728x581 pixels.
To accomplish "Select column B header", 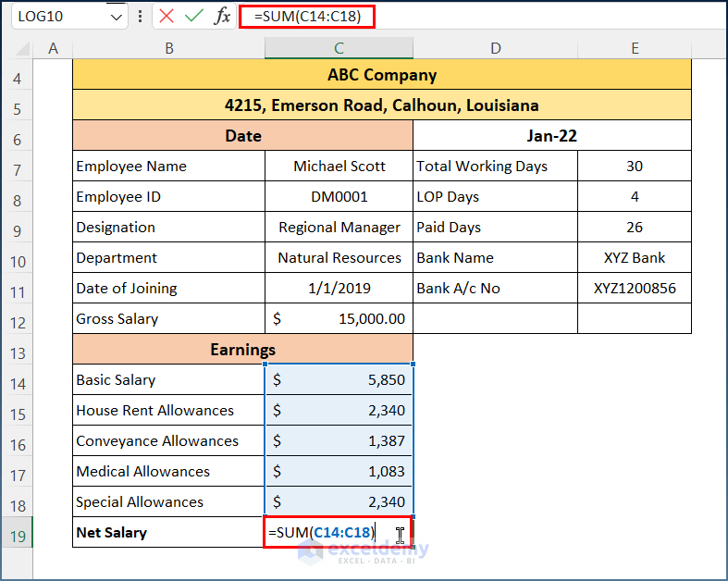I will click(168, 48).
